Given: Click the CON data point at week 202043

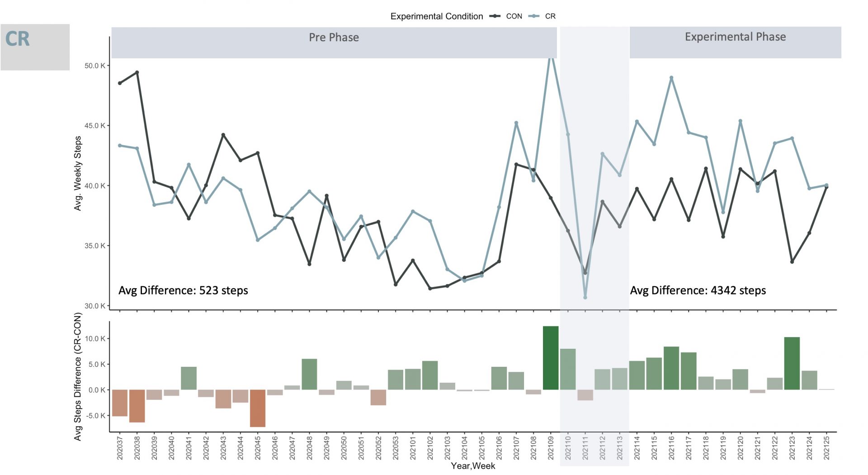Looking at the screenshot, I should [x=223, y=135].
